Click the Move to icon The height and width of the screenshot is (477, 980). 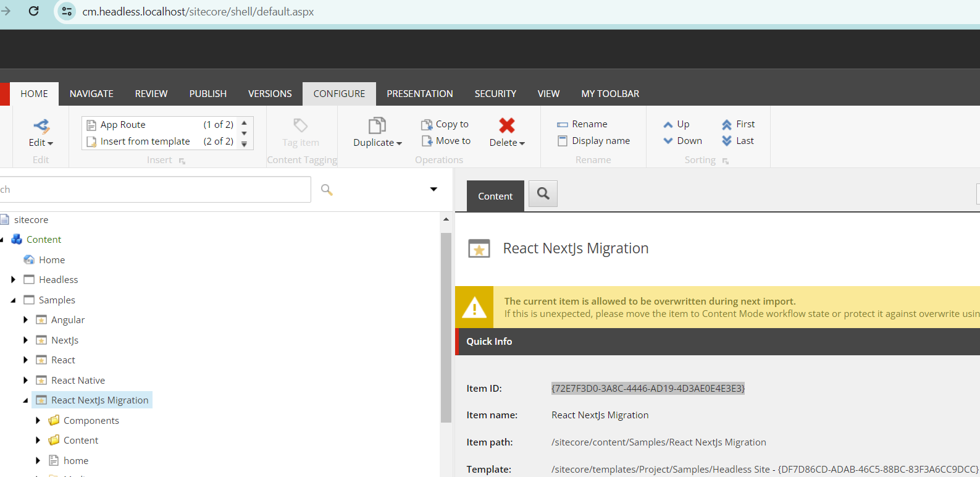(x=426, y=141)
